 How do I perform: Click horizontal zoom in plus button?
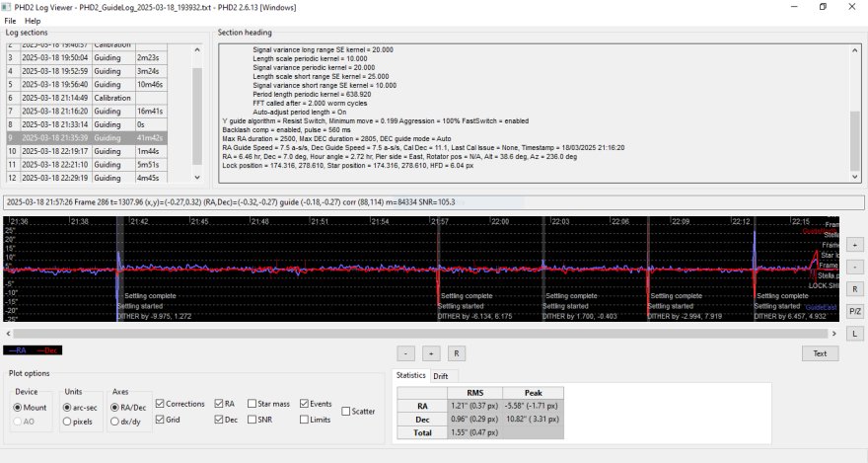431,352
